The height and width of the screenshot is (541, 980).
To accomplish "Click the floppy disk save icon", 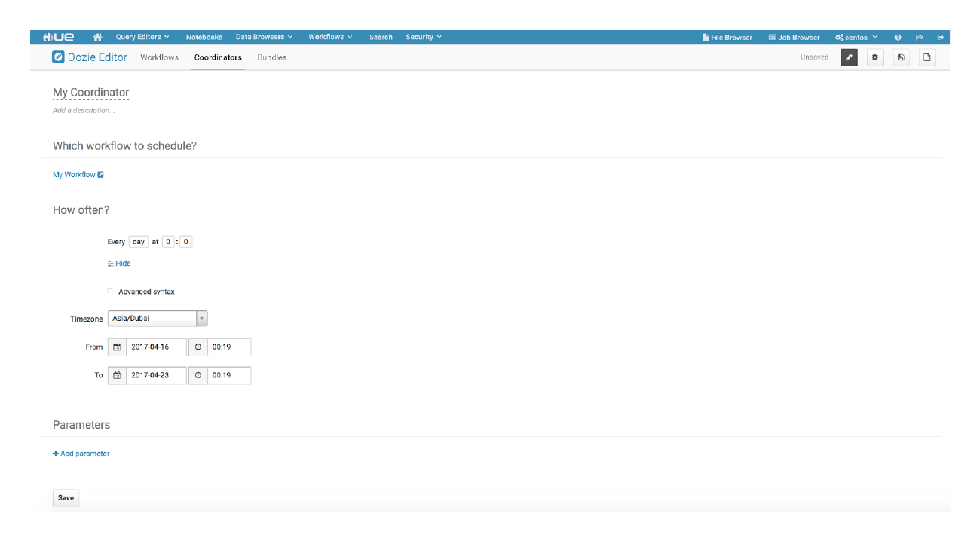I will [x=901, y=57].
